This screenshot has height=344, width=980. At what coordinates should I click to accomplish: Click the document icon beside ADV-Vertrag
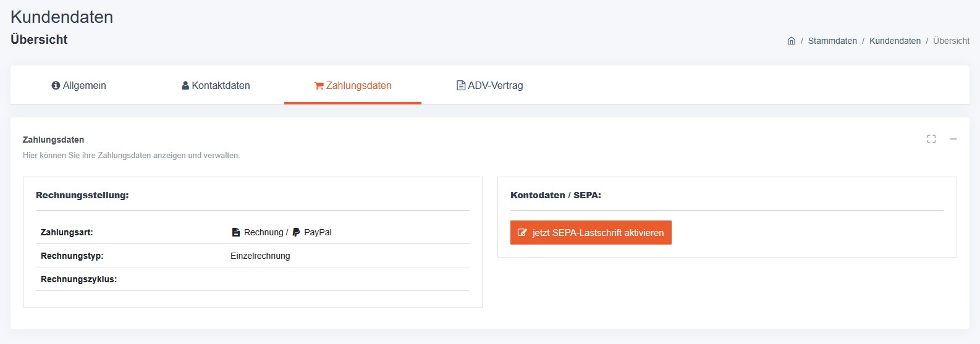[460, 86]
